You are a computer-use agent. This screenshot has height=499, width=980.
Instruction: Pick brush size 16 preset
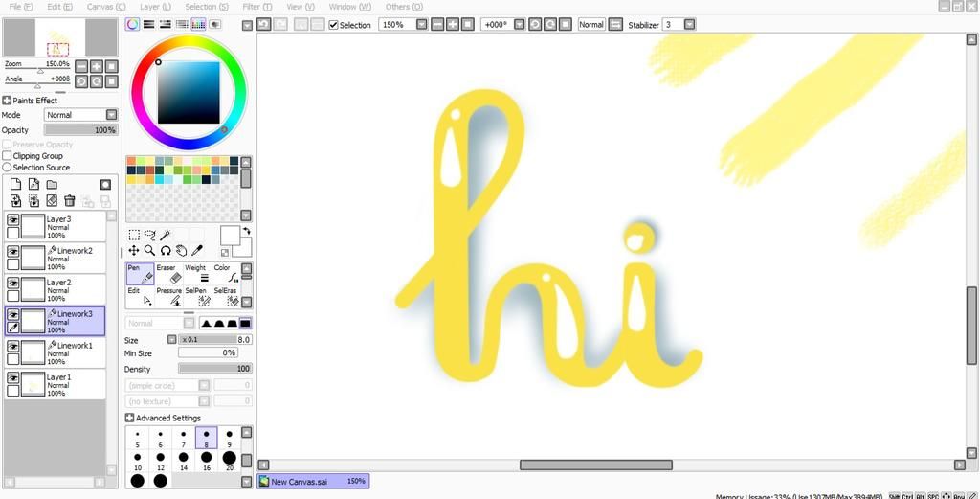(207, 461)
